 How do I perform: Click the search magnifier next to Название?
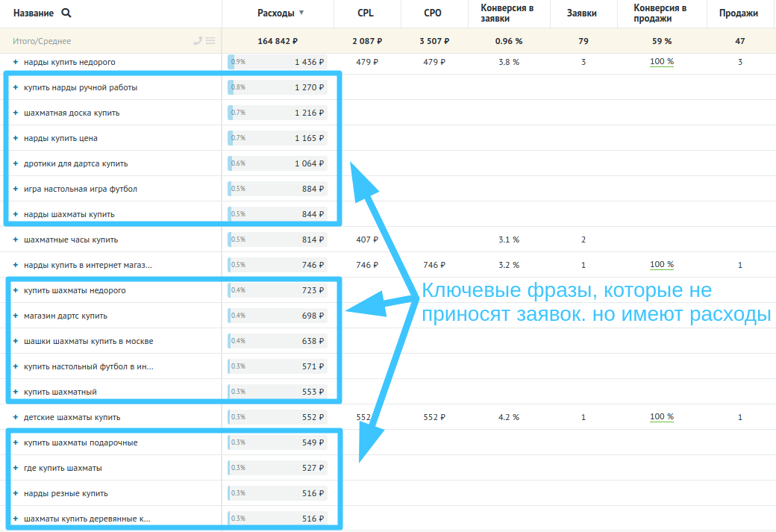(x=66, y=13)
